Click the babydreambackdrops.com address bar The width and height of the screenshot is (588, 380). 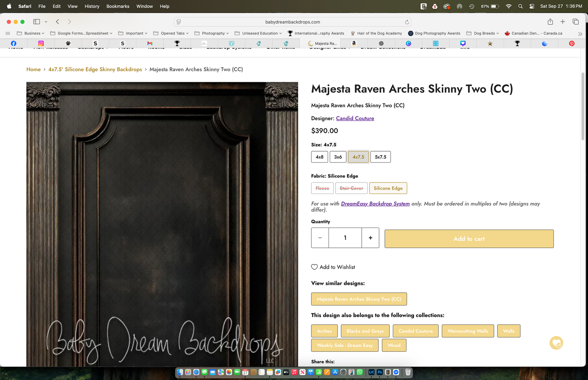tap(292, 22)
